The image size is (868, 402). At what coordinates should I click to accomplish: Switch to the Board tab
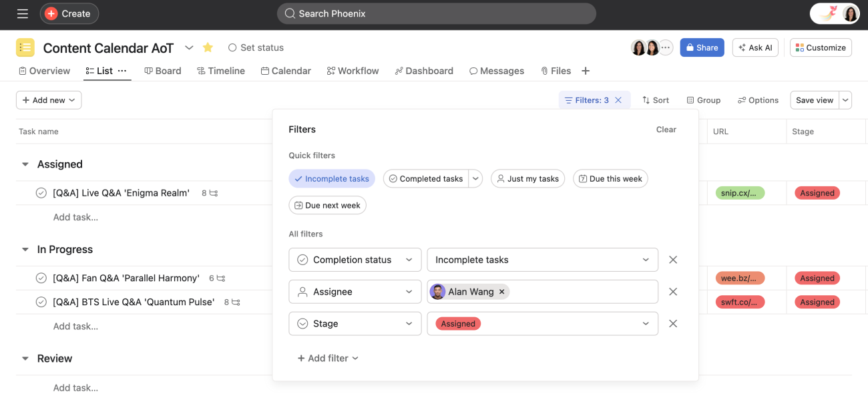coord(163,70)
